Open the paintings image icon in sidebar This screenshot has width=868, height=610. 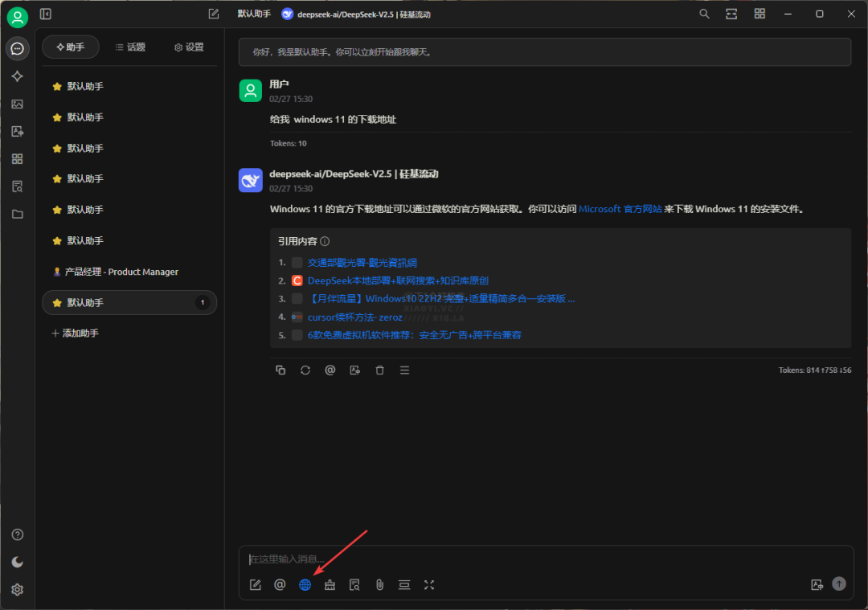(x=17, y=104)
